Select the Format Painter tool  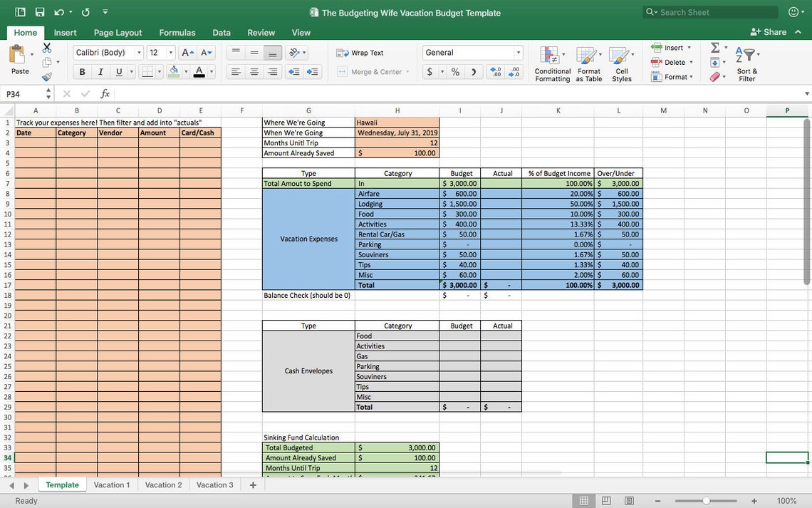click(47, 76)
